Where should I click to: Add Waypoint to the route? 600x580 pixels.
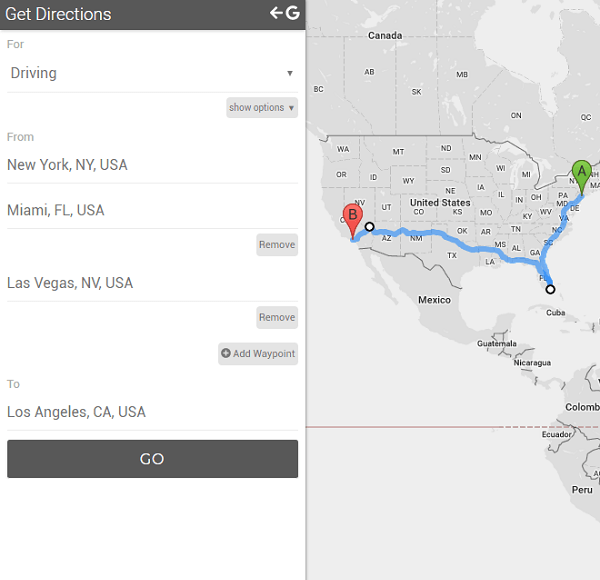258,354
